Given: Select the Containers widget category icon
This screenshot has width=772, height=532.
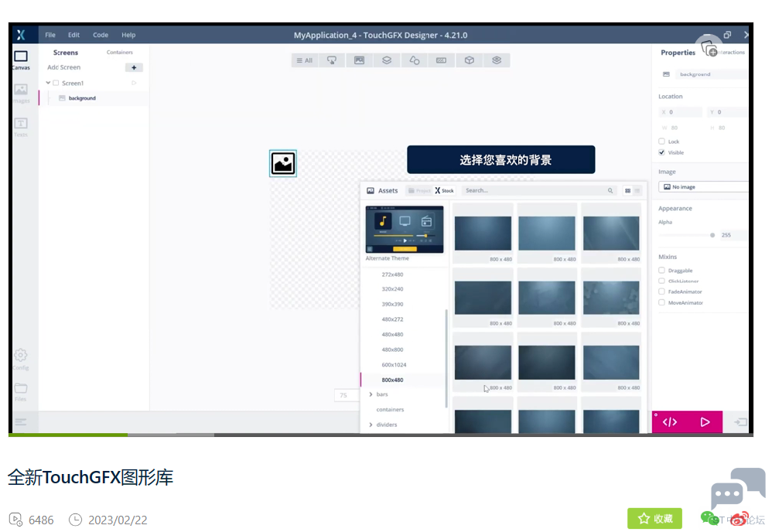Looking at the screenshot, I should (x=387, y=60).
